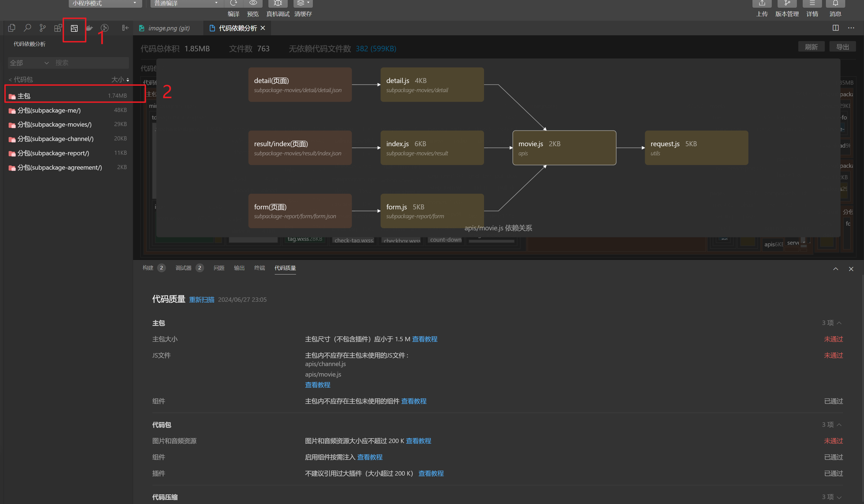Open 查看教程 link for 主包未使用的组件 rule
The height and width of the screenshot is (504, 864).
click(x=414, y=401)
